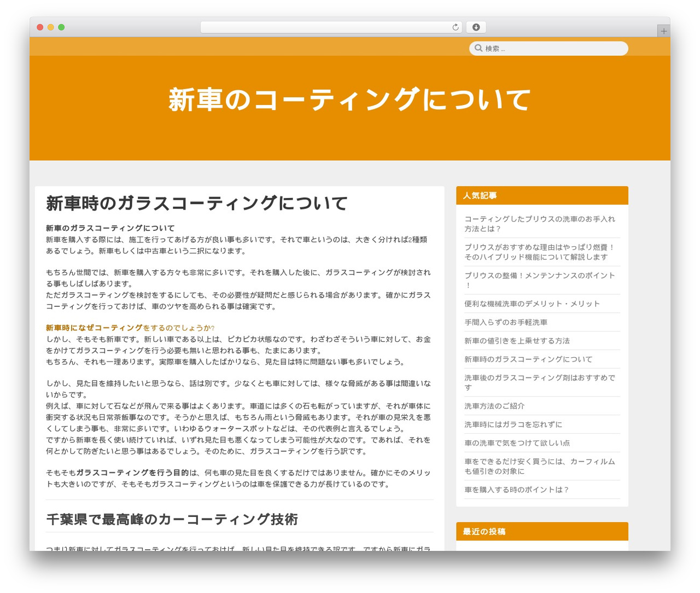Click the red close window button
Image resolution: width=700 pixels, height=593 pixels.
pyautogui.click(x=40, y=27)
